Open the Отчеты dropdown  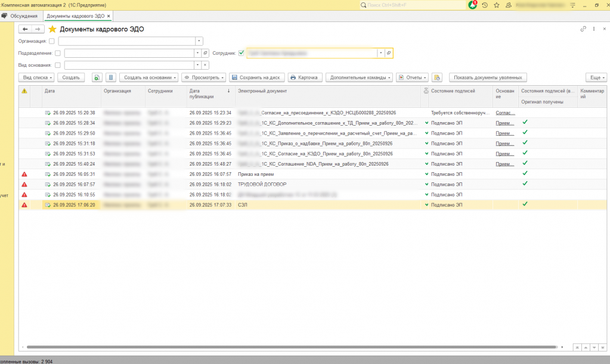[x=412, y=77]
